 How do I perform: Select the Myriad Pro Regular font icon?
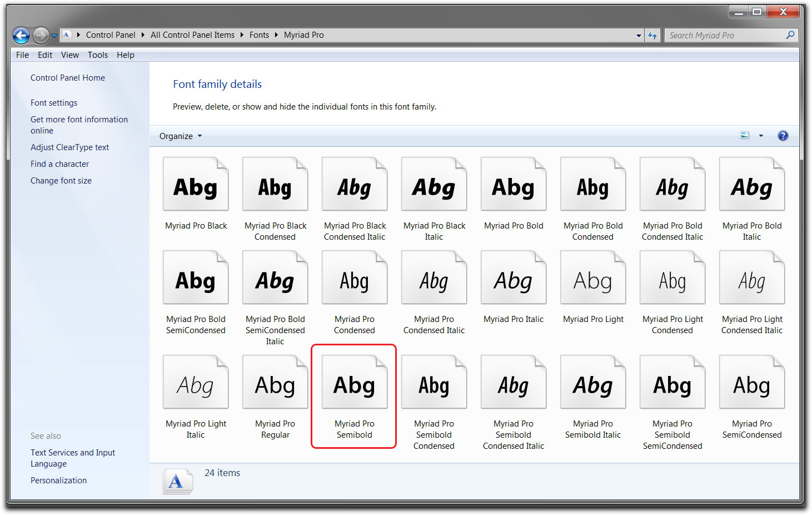[x=275, y=383]
